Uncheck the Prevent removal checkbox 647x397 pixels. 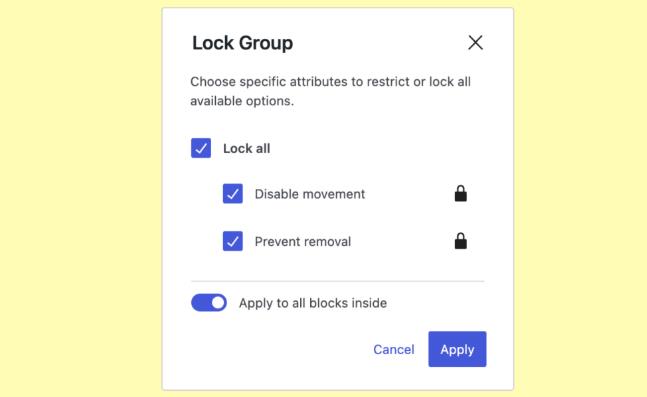point(233,241)
